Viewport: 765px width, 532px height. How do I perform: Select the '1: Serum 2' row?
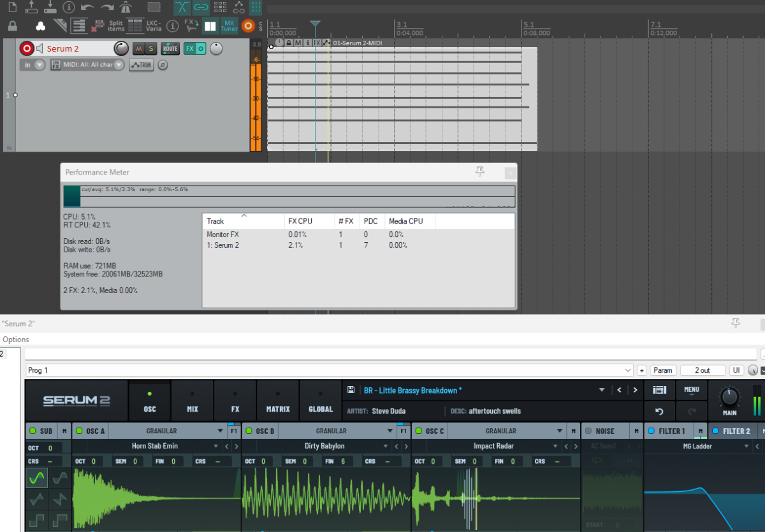pyautogui.click(x=358, y=245)
